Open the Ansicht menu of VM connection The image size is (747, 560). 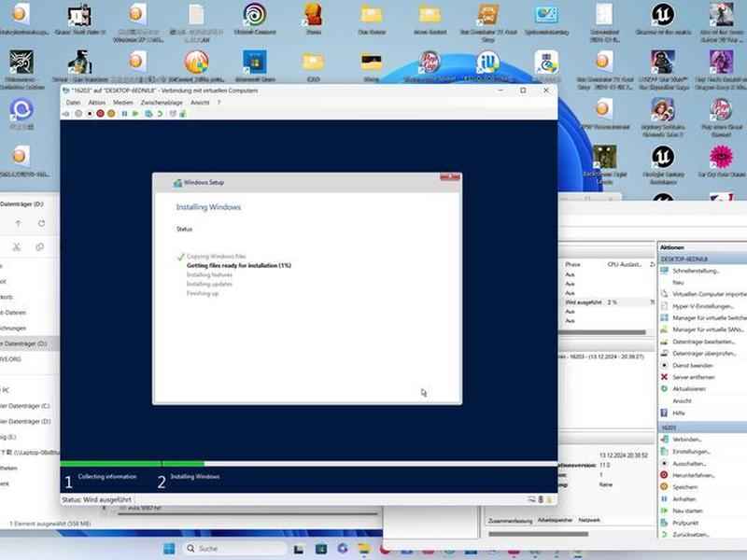(200, 103)
